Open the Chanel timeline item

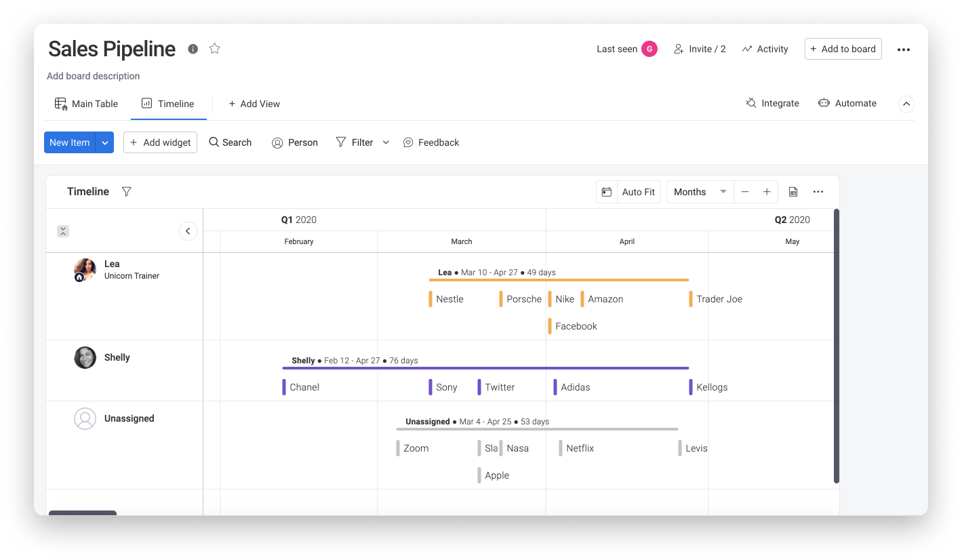(x=301, y=387)
